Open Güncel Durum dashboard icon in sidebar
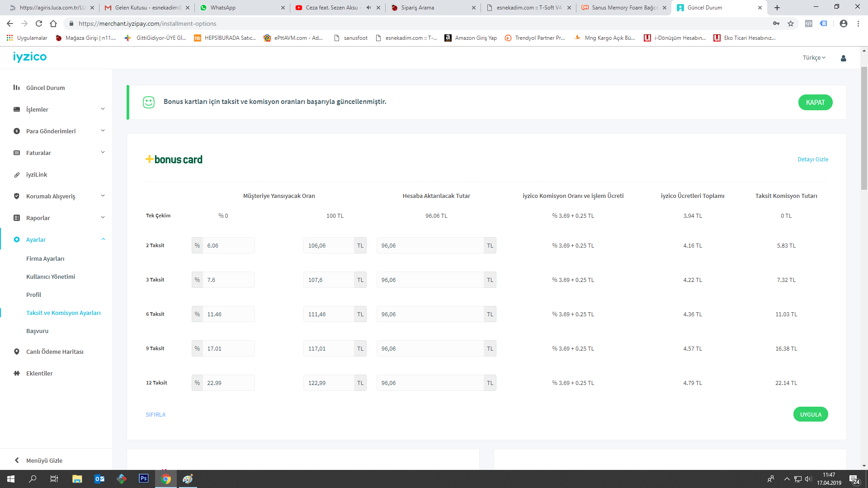Screen dimensions: 868x488 17,88
